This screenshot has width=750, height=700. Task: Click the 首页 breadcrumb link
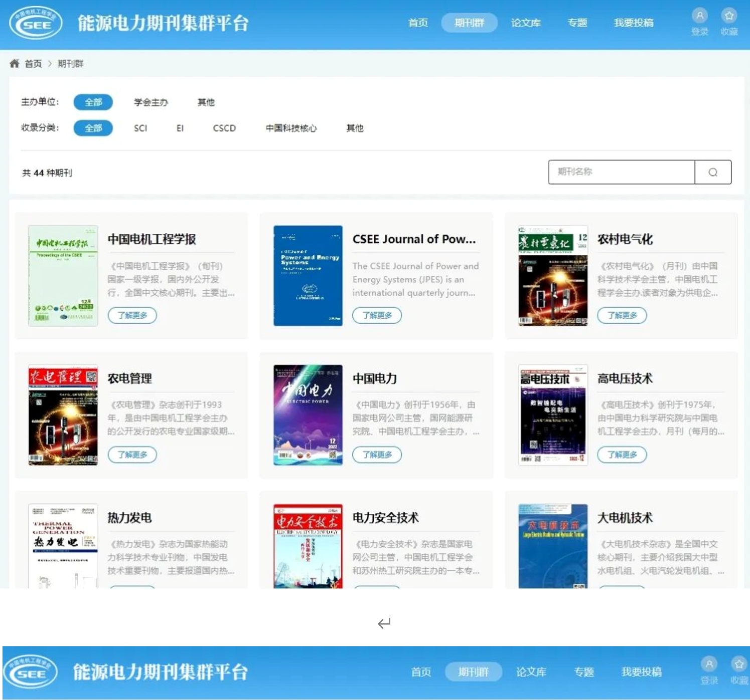pyautogui.click(x=33, y=64)
